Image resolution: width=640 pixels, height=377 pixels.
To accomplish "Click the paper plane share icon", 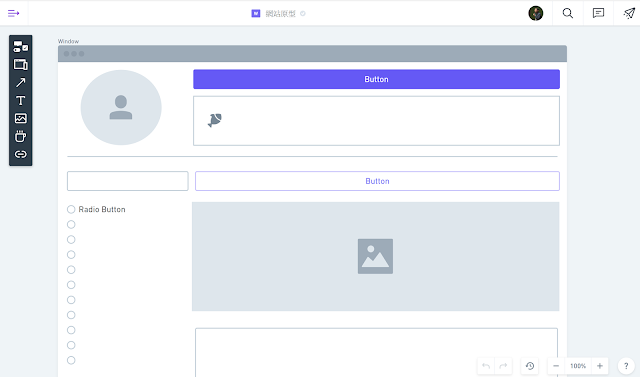I will pos(629,13).
